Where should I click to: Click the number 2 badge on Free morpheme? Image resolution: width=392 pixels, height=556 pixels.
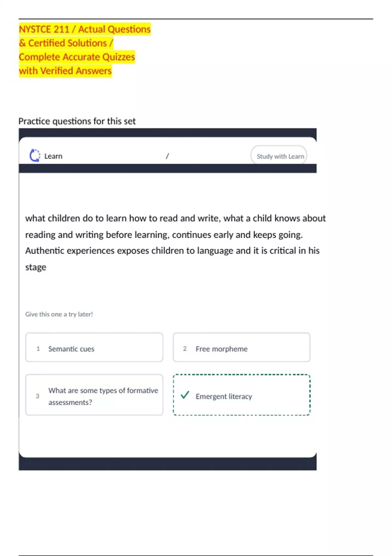click(x=185, y=349)
